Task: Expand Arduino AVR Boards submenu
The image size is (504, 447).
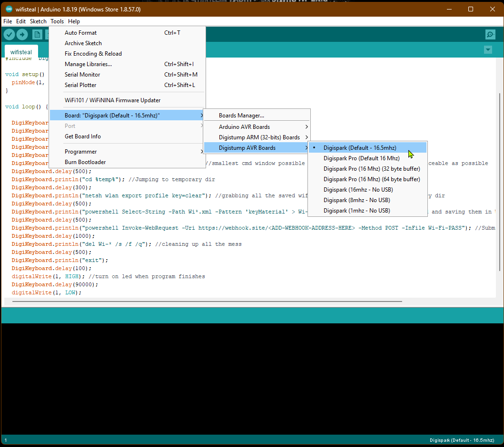Action: (x=257, y=127)
